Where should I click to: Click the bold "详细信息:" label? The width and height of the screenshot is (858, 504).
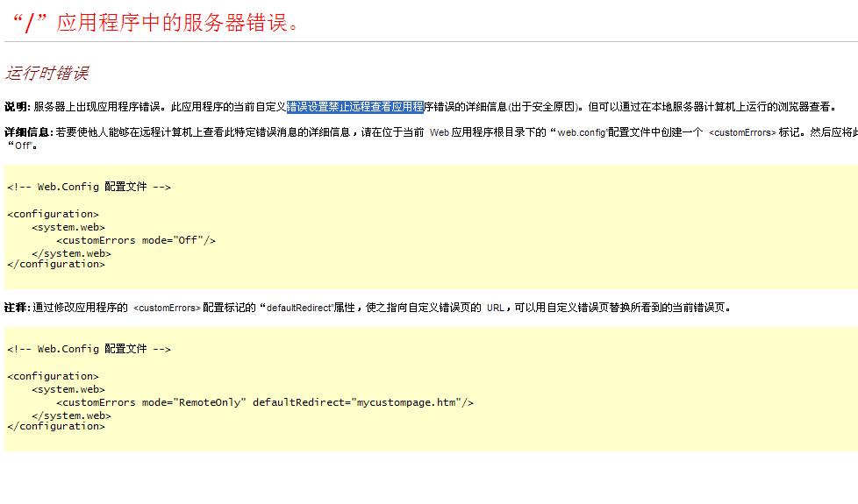[29, 132]
